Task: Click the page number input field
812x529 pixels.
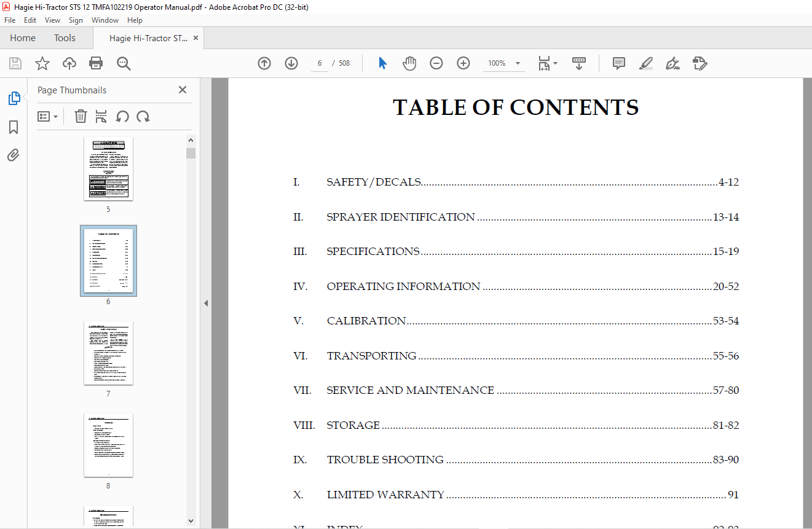Action: tap(320, 63)
